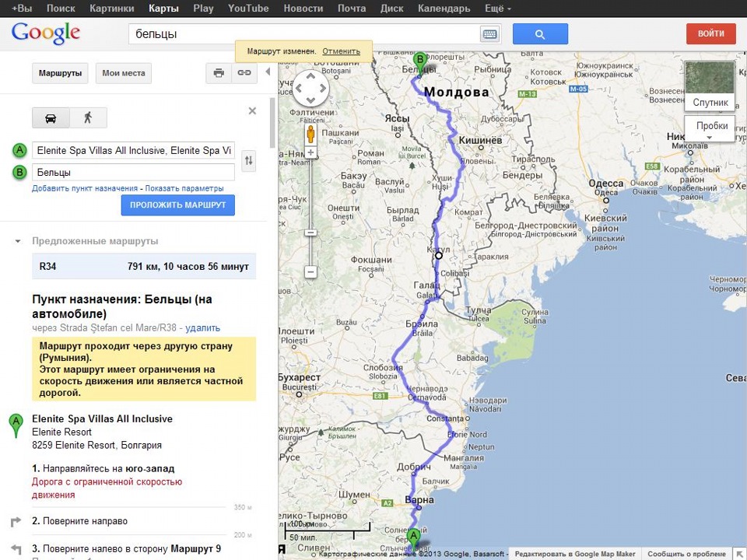Open Диск in the top bar
747x560 pixels.
click(x=391, y=9)
